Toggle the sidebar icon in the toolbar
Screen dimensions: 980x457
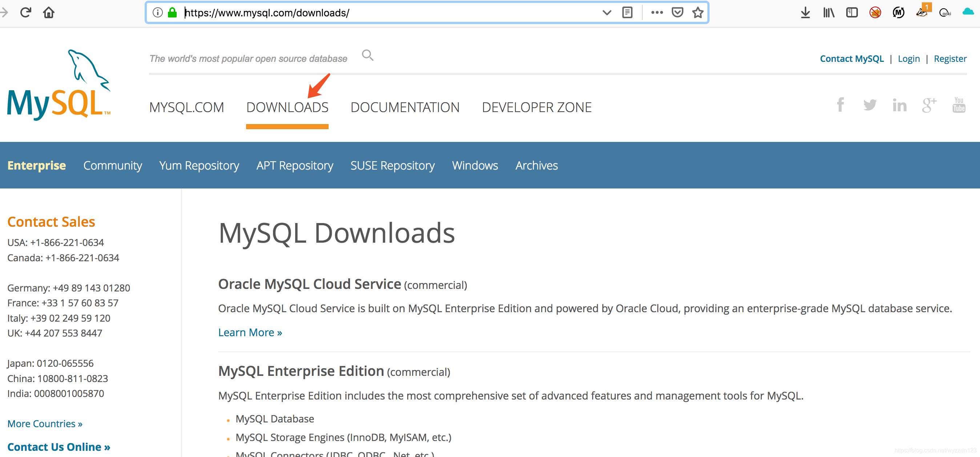852,13
